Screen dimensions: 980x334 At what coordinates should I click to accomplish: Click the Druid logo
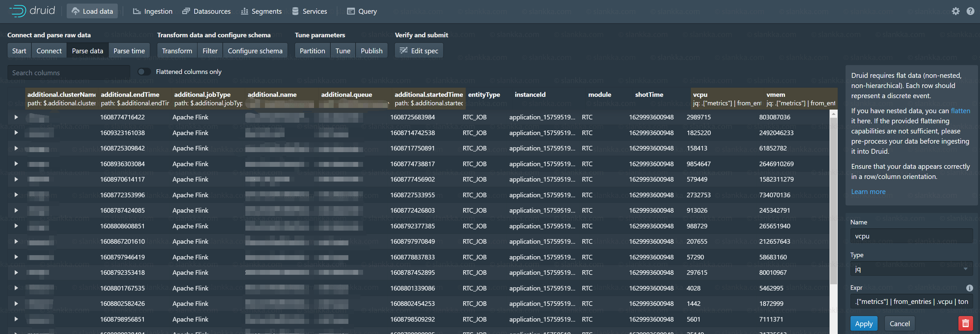32,11
